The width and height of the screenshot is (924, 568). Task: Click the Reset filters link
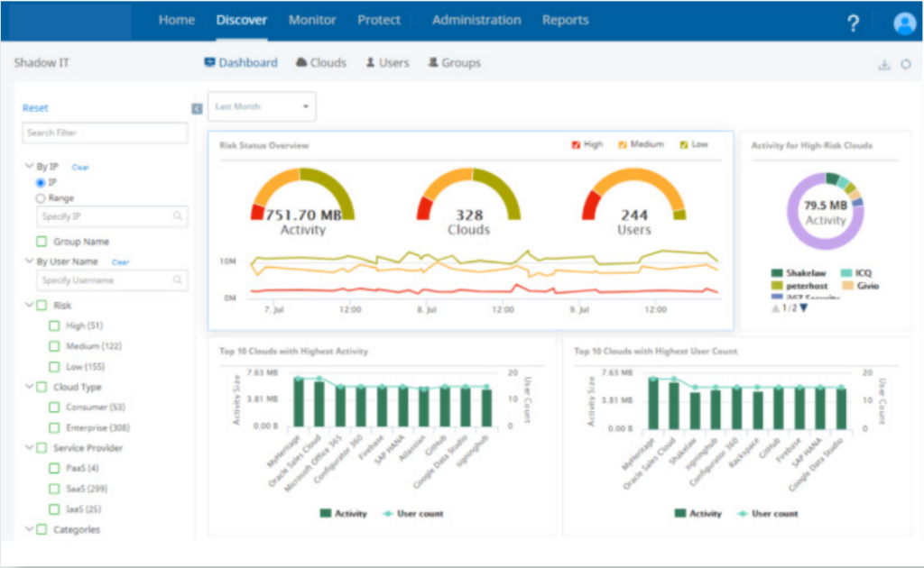pos(35,107)
